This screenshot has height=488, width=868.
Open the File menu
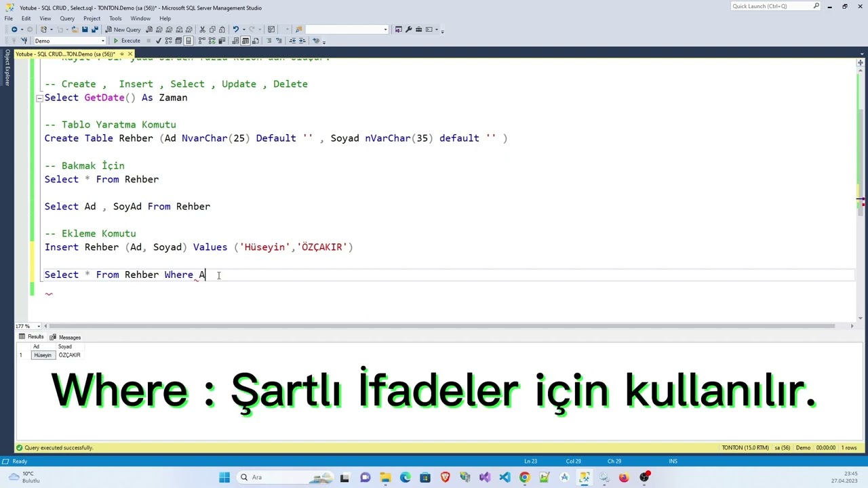pos(8,18)
